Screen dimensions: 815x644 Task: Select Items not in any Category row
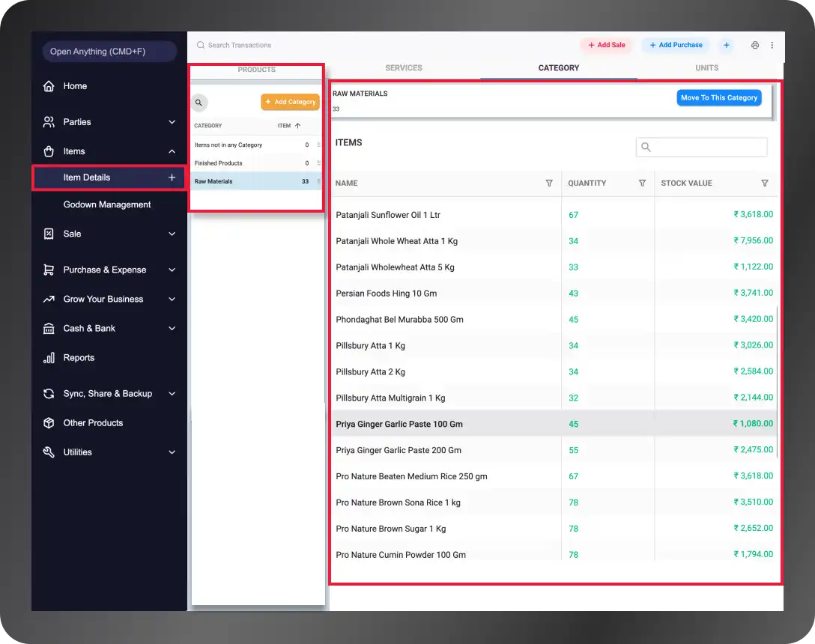click(x=256, y=145)
